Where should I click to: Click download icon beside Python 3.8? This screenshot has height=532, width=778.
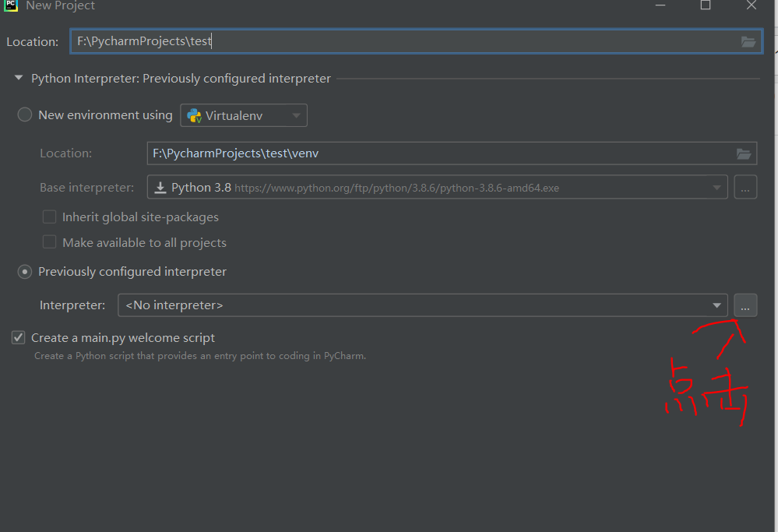[160, 188]
